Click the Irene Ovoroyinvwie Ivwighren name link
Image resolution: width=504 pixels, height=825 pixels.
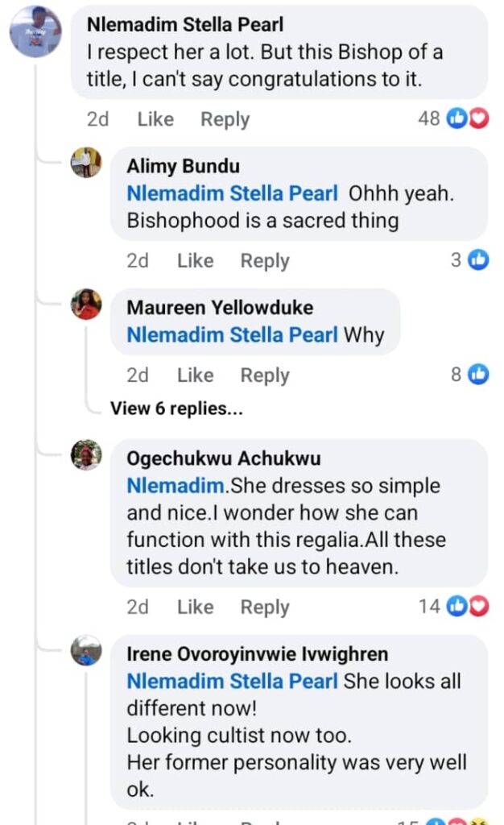click(x=257, y=654)
